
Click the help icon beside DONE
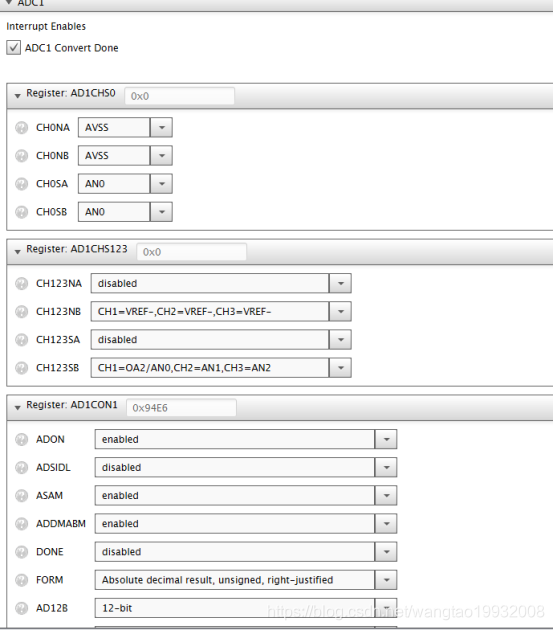click(21, 552)
